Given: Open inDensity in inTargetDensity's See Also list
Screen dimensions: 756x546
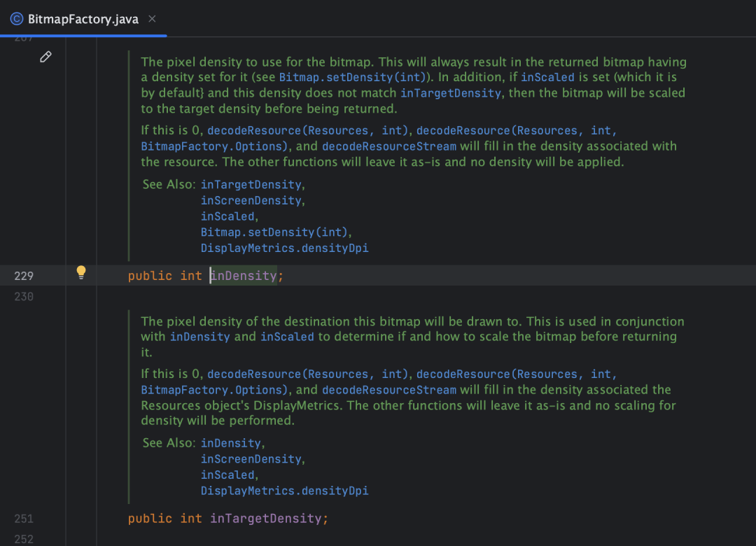Looking at the screenshot, I should click(231, 443).
